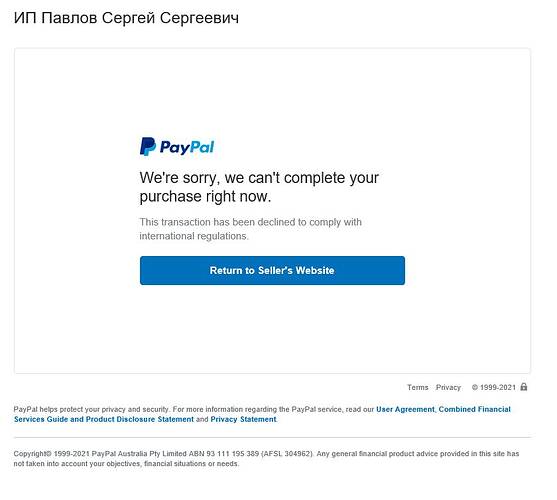Open the Privacy footer link

(448, 387)
